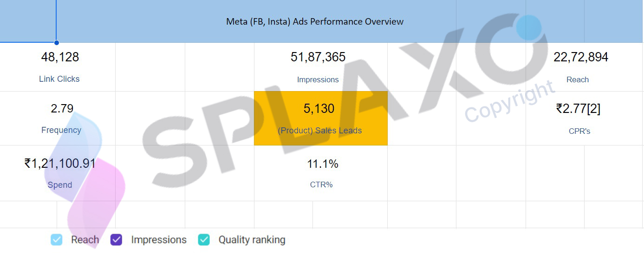Toggle the Reach legend checkbox

pyautogui.click(x=56, y=240)
